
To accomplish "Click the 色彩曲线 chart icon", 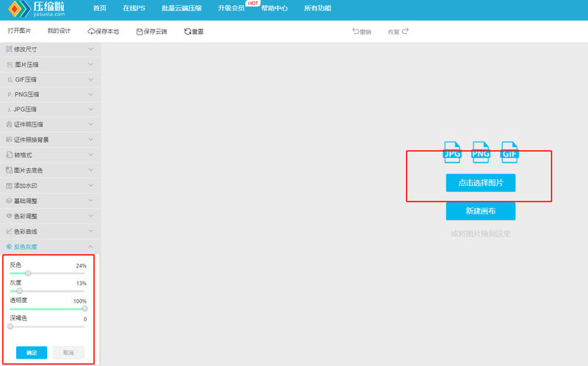I will (x=9, y=232).
